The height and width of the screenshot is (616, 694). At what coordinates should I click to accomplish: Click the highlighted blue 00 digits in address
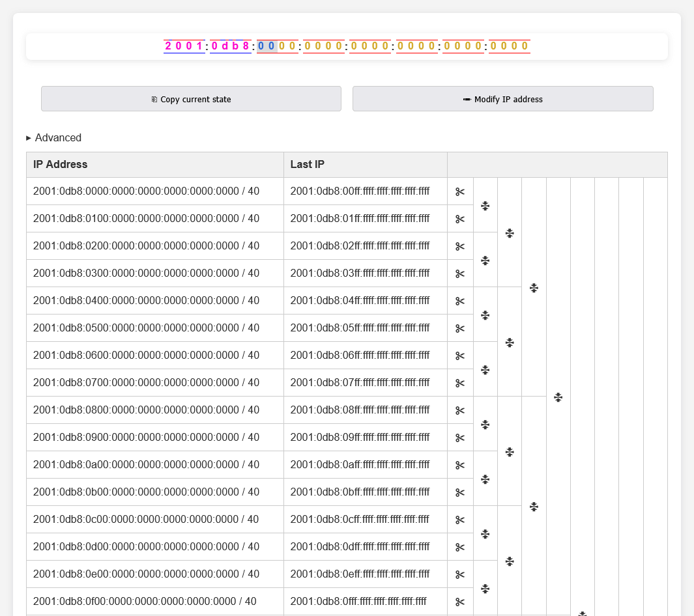[267, 46]
